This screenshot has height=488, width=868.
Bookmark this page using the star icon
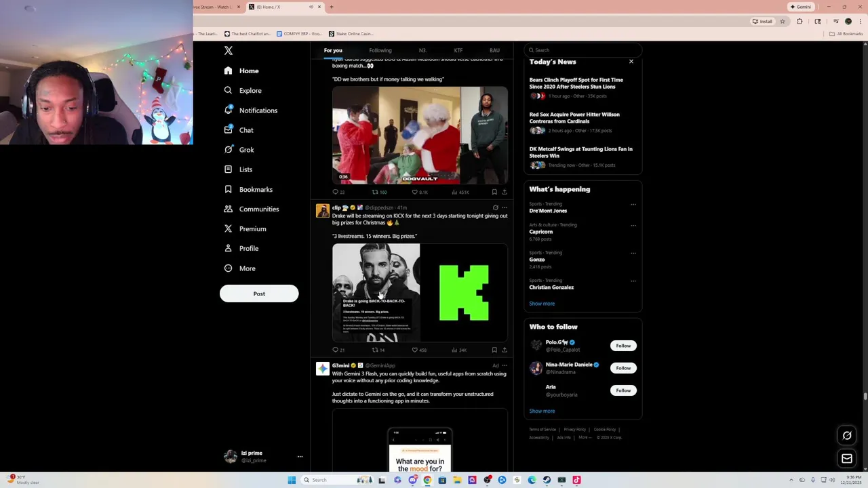[x=782, y=21]
